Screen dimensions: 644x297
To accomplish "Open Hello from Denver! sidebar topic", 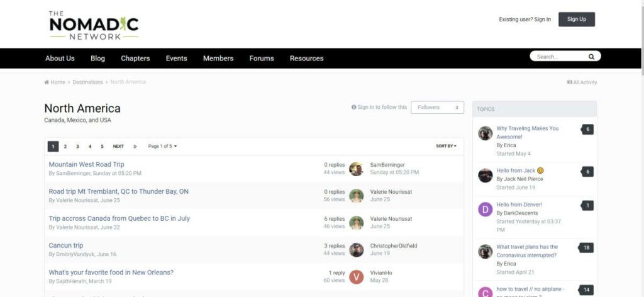I will pos(519,205).
